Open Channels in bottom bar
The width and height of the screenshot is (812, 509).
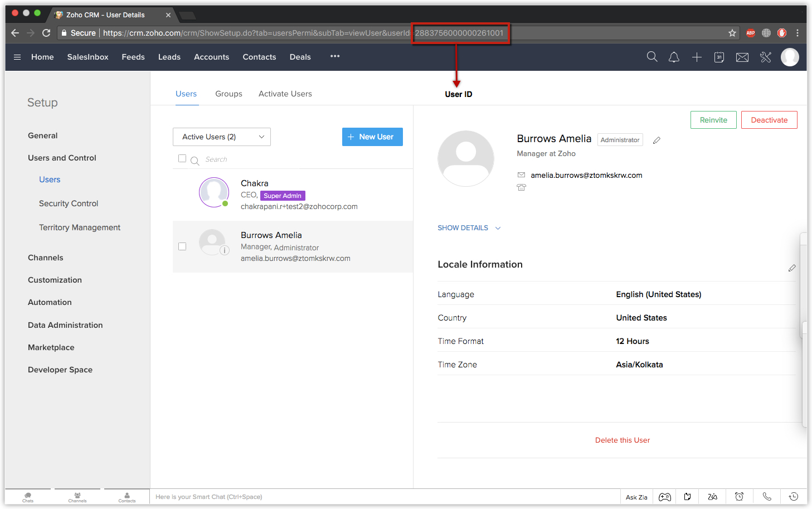(x=77, y=497)
